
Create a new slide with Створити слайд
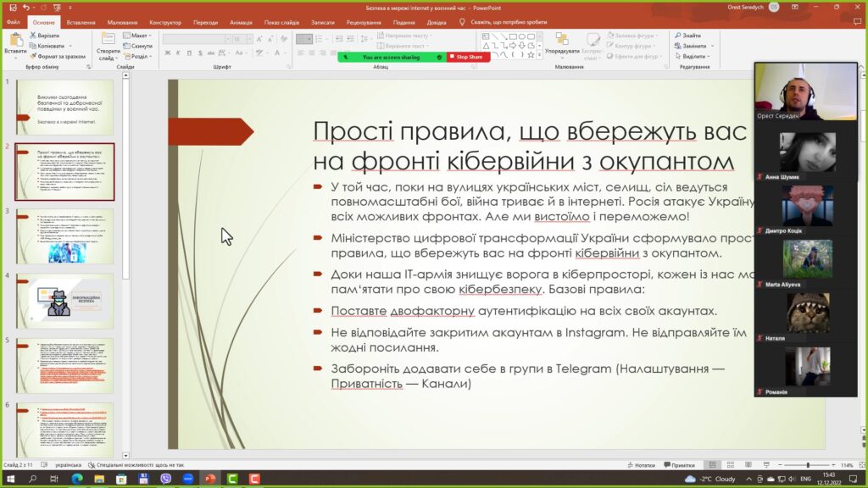coord(108,41)
